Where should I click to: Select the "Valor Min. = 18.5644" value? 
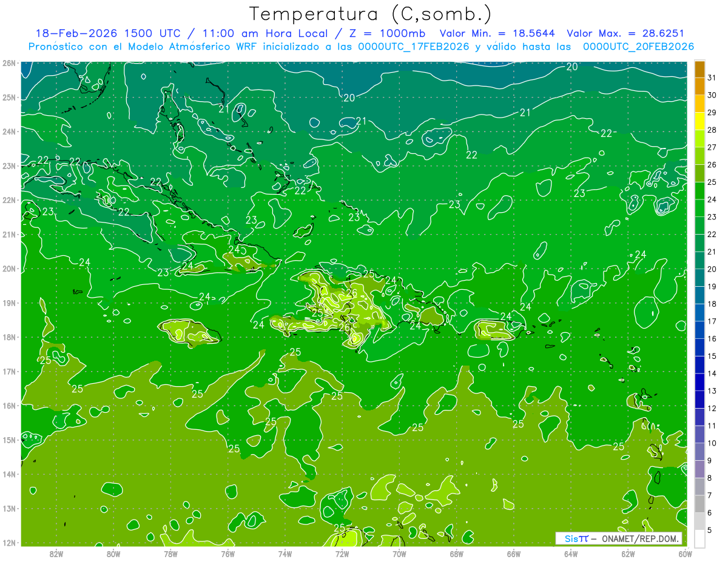498,33
